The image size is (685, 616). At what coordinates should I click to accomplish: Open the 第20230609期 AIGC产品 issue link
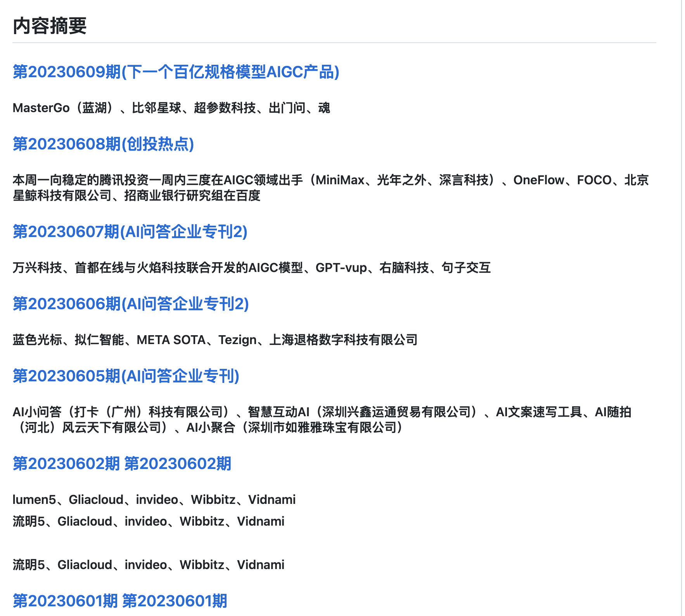point(176,72)
